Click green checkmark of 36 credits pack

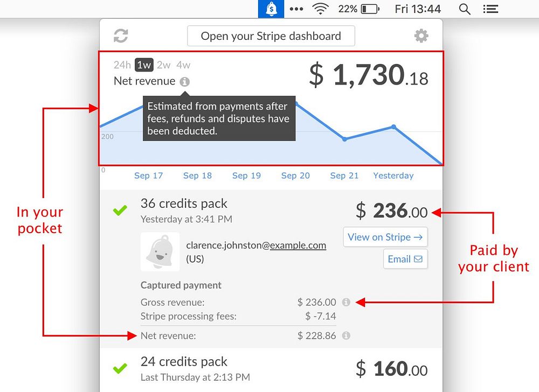tap(120, 210)
